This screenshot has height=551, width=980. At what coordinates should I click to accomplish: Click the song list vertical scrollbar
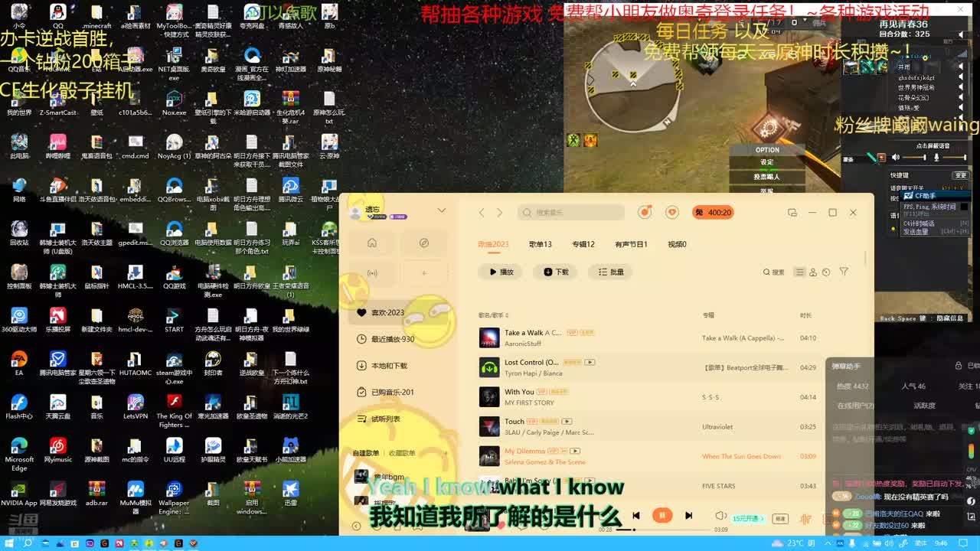[x=867, y=260]
